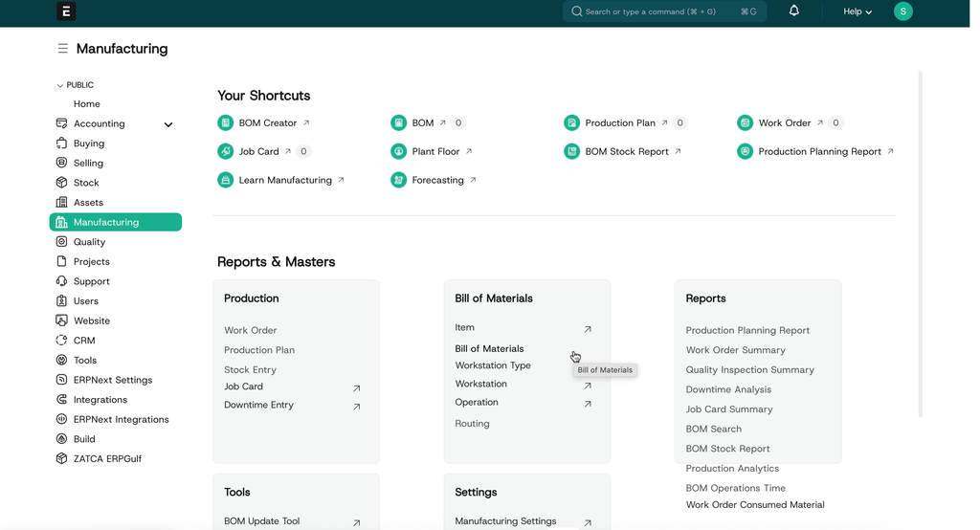This screenshot has width=980, height=530.
Task: Click the Work Order shortcut icon
Action: click(745, 122)
